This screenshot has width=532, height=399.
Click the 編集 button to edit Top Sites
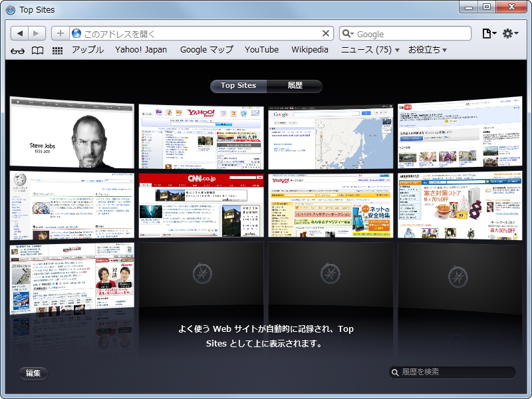[33, 373]
